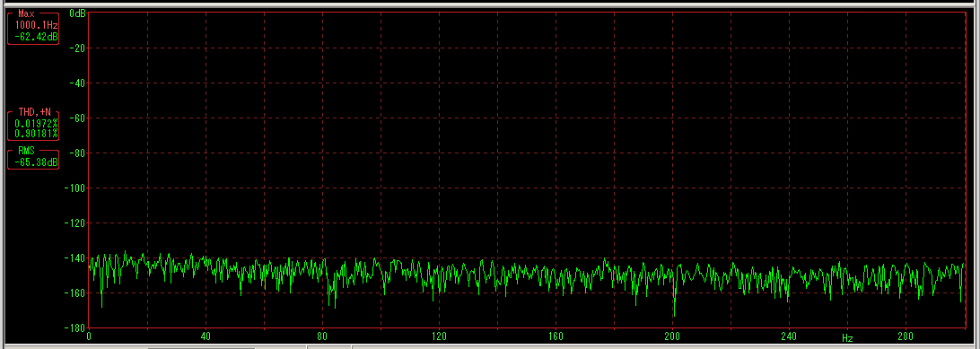Click the Max readout box label
Image resolution: width=980 pixels, height=349 pixels.
pos(26,13)
